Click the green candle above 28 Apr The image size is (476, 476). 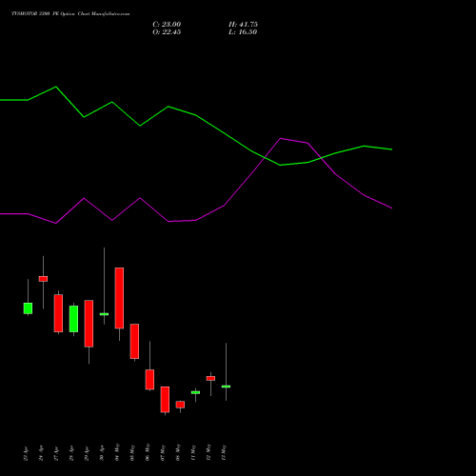[73, 319]
